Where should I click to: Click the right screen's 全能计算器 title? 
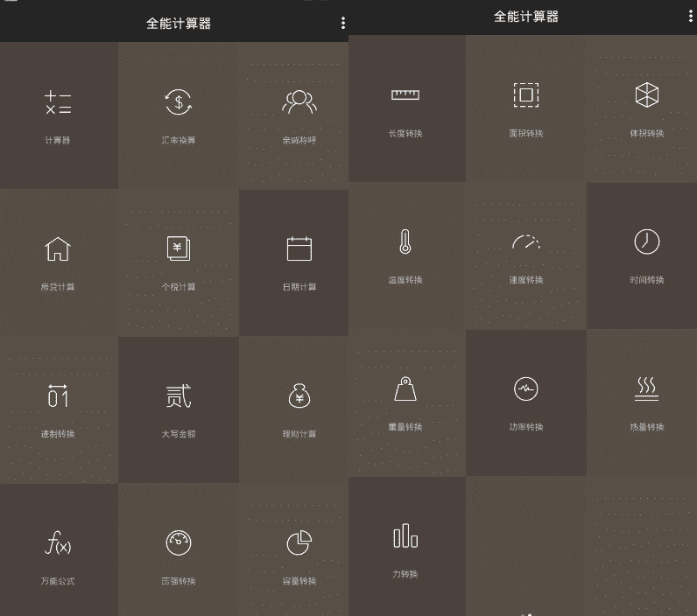pyautogui.click(x=526, y=17)
